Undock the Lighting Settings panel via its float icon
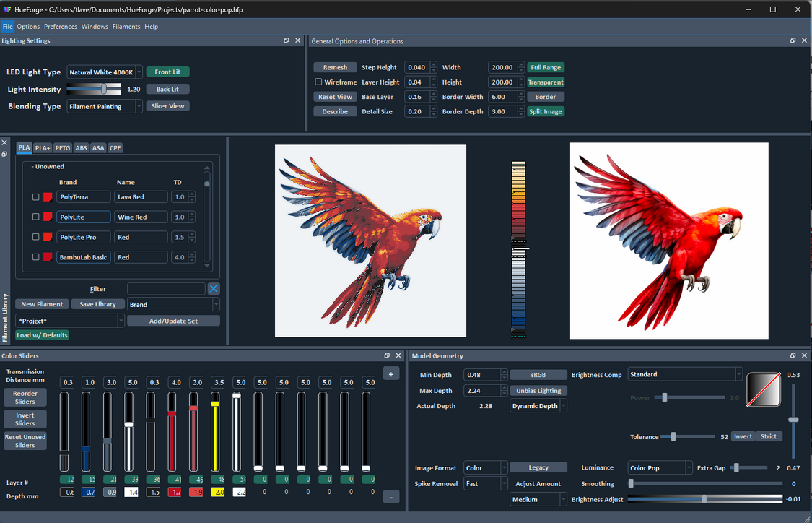 click(x=287, y=40)
